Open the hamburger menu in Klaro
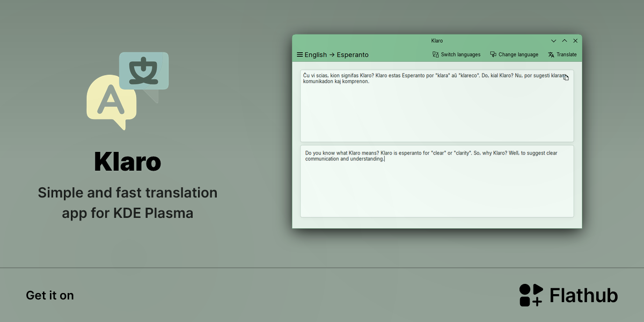Screen dimensions: 644x322 tap(300, 55)
